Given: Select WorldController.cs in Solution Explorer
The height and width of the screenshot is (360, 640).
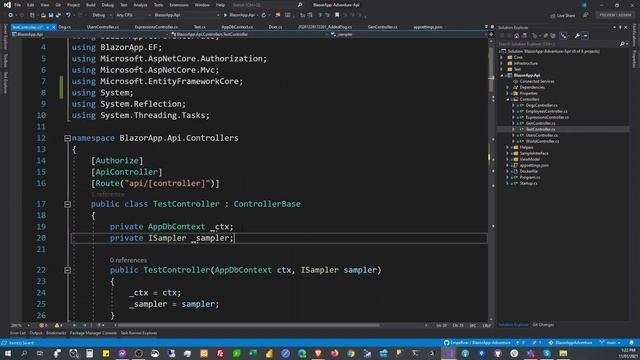Looking at the screenshot, I should click(542, 141).
